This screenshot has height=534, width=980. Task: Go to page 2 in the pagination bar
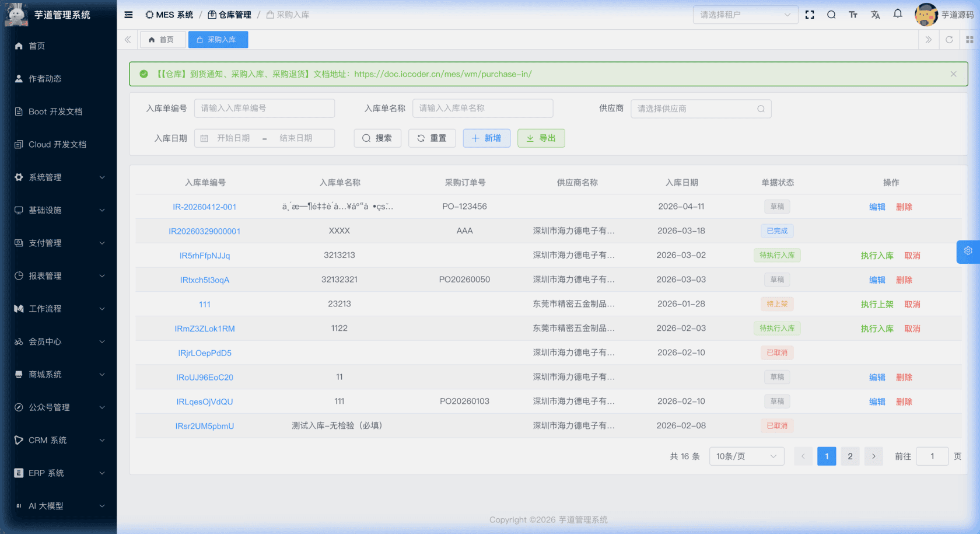click(850, 456)
